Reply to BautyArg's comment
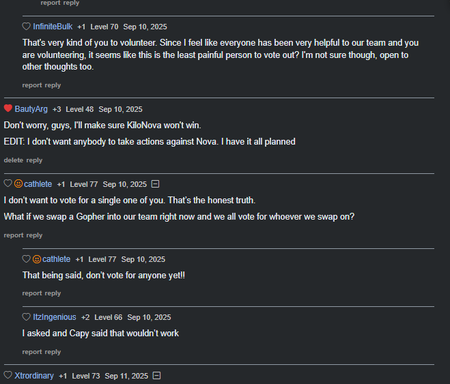The height and width of the screenshot is (384, 450). pos(34,160)
